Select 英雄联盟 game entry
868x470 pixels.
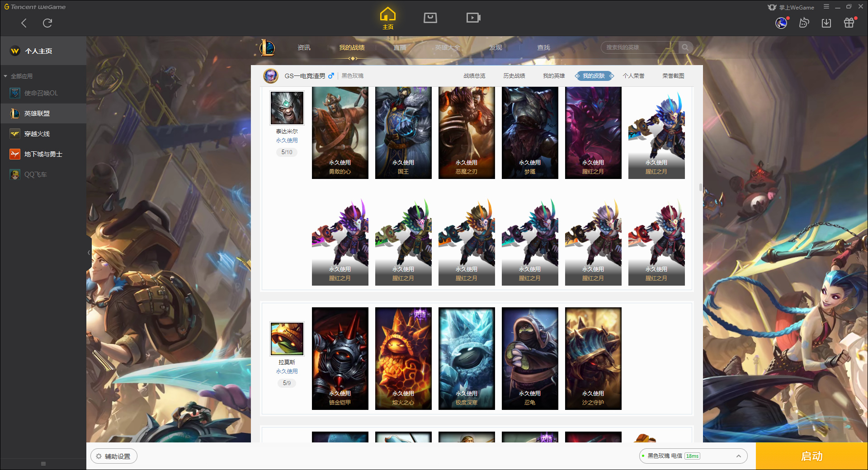tap(43, 113)
